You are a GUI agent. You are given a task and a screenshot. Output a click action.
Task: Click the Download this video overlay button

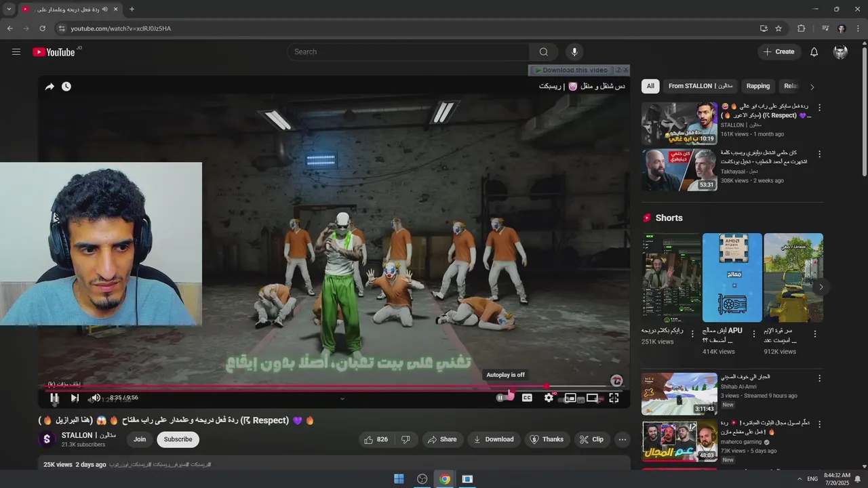[x=571, y=70]
